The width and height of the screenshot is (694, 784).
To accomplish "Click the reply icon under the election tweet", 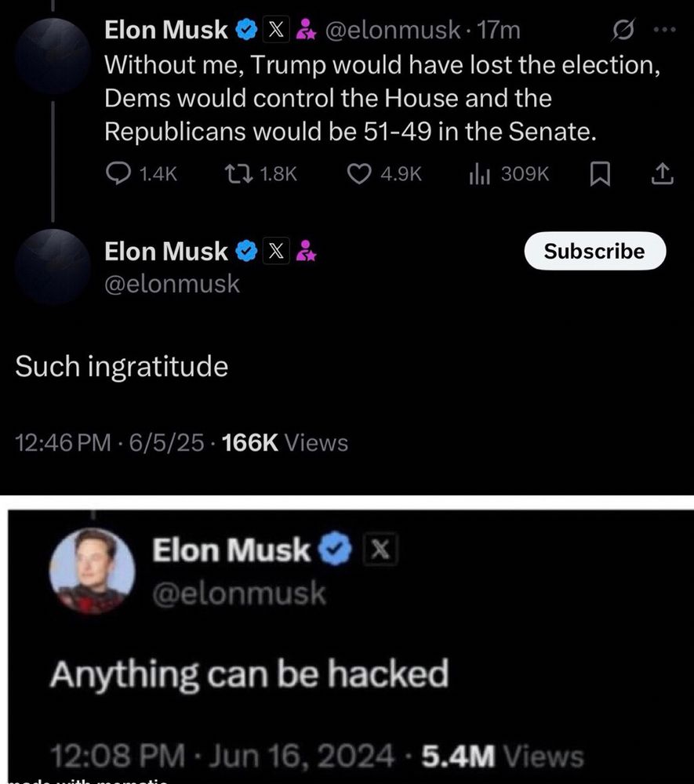I will (x=119, y=174).
